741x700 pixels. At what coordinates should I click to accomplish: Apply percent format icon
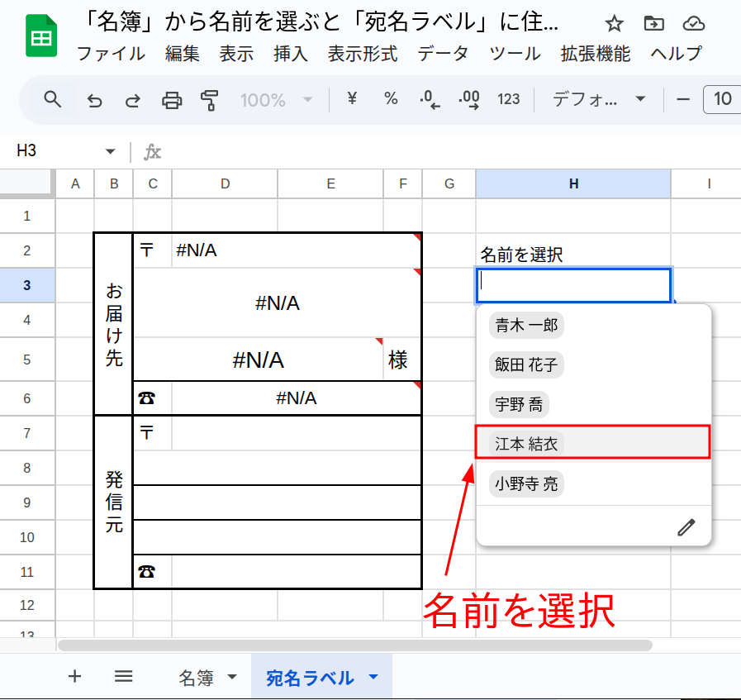pyautogui.click(x=390, y=99)
